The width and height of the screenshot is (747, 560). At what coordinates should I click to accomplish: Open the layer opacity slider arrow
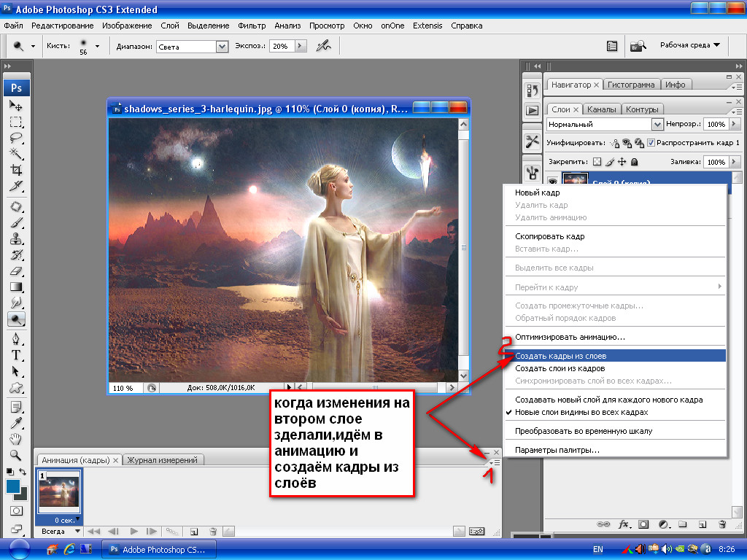734,124
